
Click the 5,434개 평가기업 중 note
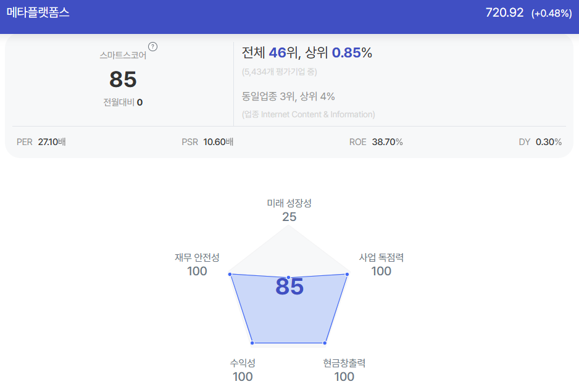point(280,72)
